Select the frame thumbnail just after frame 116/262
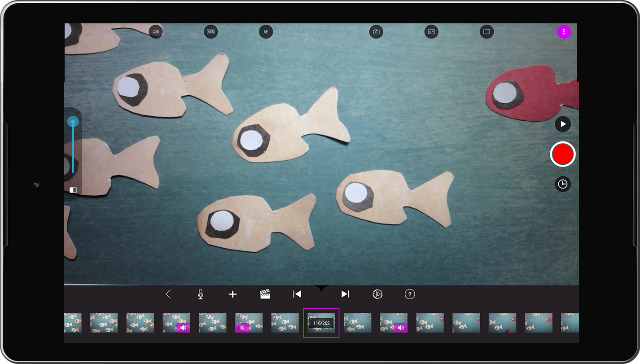 tap(358, 323)
